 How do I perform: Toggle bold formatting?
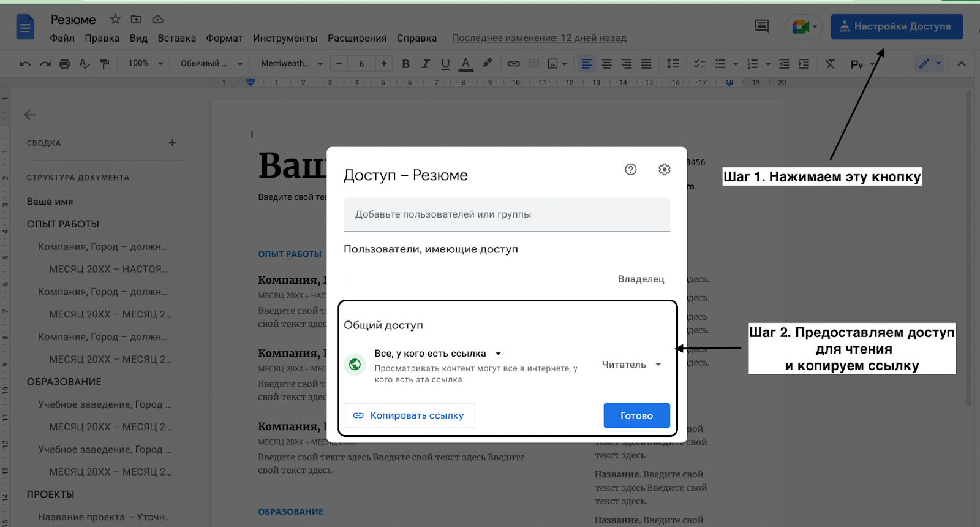(x=405, y=64)
